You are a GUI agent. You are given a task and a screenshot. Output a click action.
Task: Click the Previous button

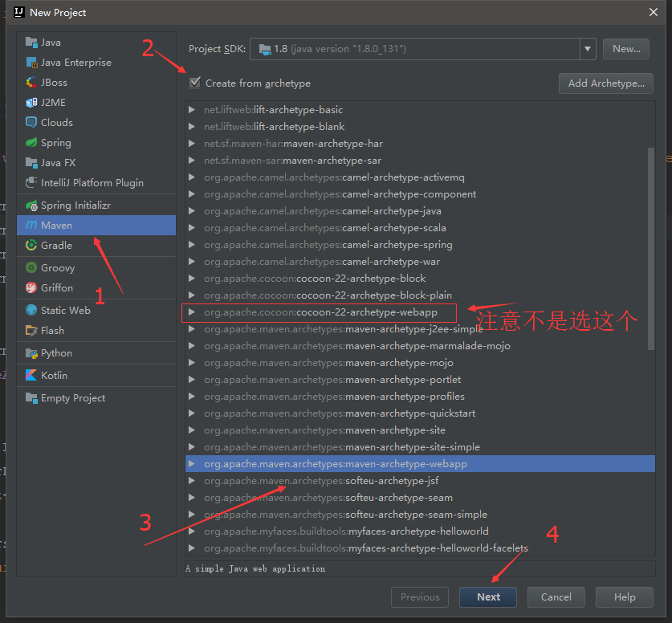coord(420,597)
